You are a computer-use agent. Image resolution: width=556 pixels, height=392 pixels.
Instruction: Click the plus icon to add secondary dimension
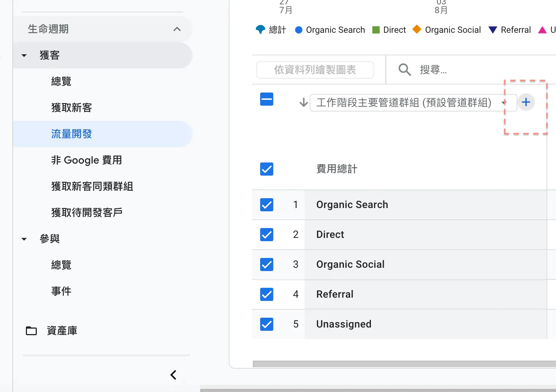[526, 102]
